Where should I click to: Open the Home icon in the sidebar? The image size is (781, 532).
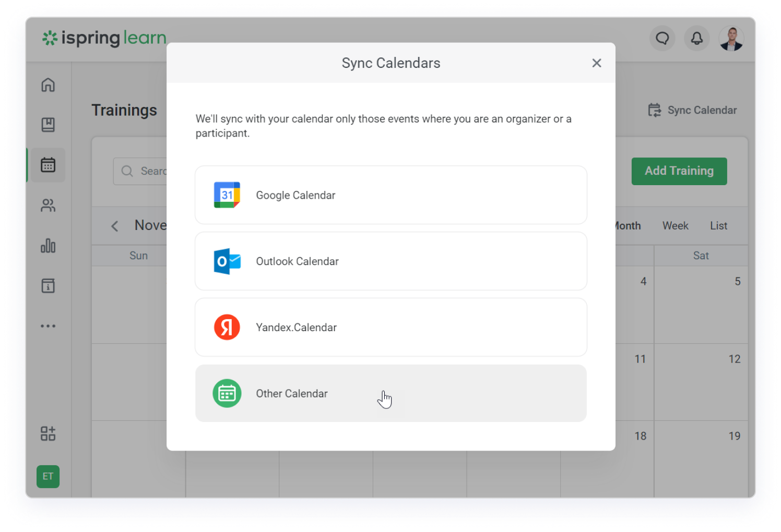click(x=48, y=84)
